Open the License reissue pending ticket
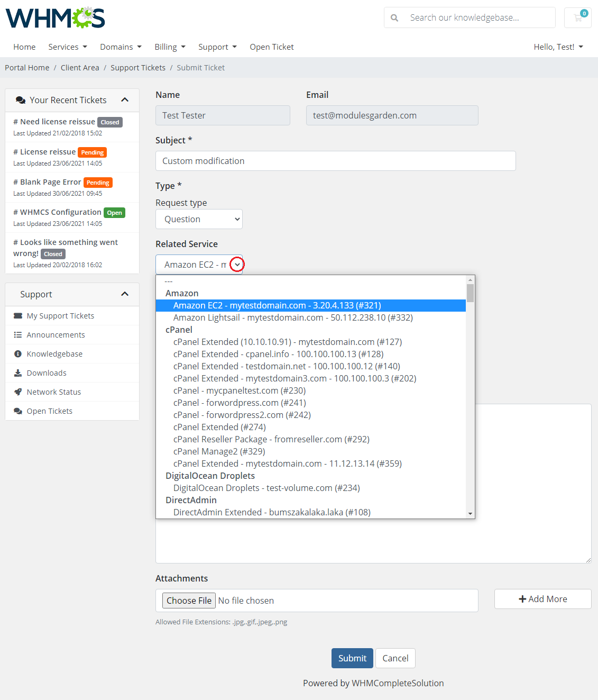 click(72, 157)
